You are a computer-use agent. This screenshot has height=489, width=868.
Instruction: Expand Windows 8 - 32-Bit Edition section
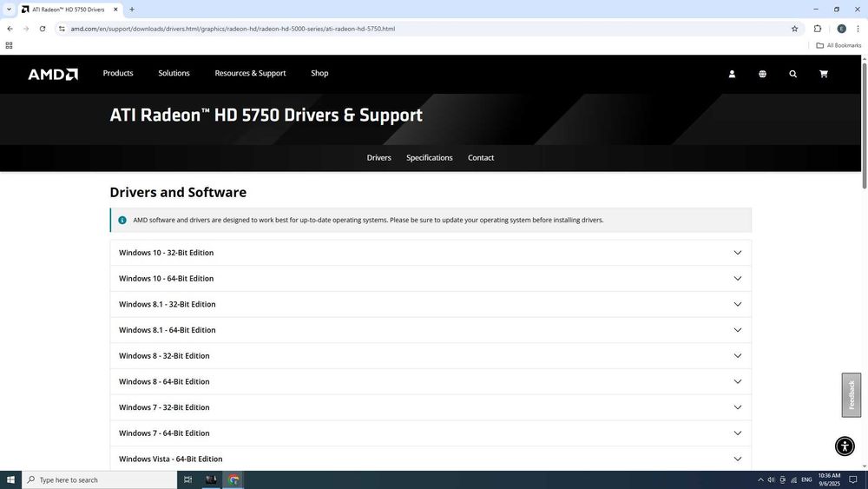tap(431, 355)
